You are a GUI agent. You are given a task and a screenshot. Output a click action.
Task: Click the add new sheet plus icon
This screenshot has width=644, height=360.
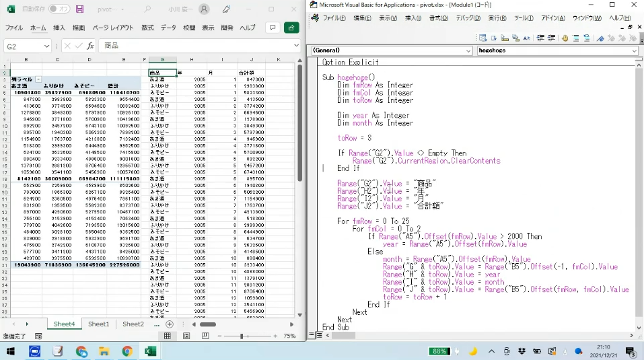tap(170, 324)
